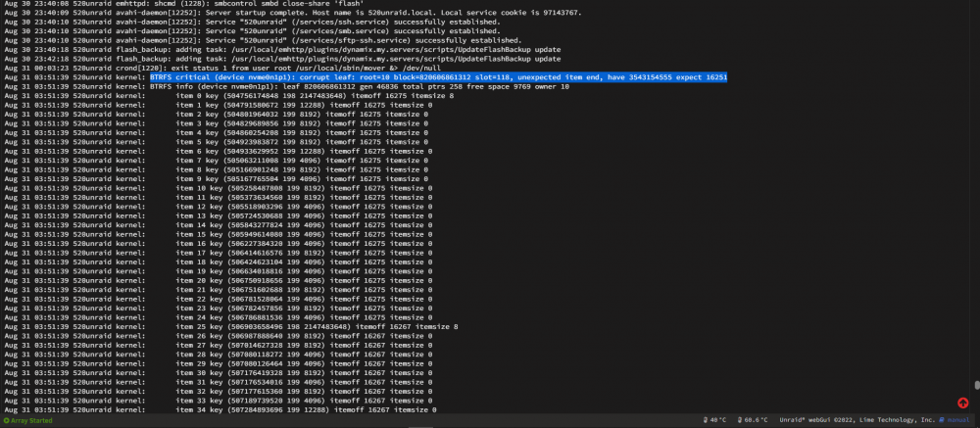Click the item 2 key (504801964032 line
The image size is (980, 428).
217,115
